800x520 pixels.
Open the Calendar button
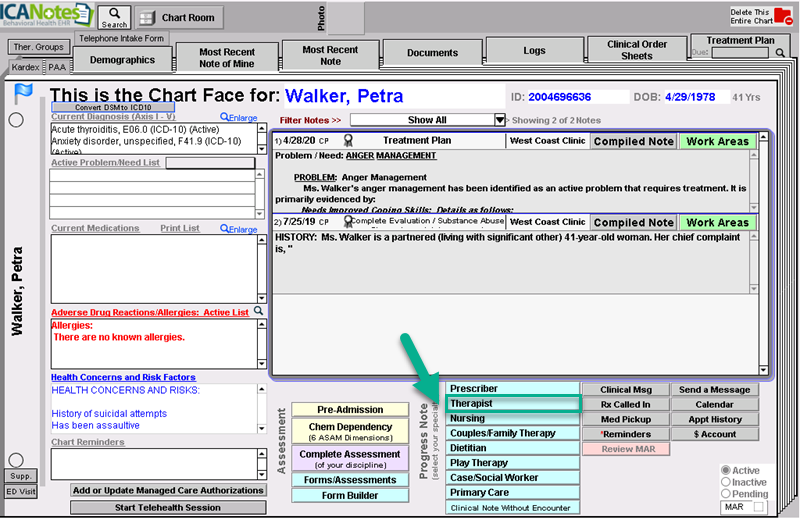714,404
